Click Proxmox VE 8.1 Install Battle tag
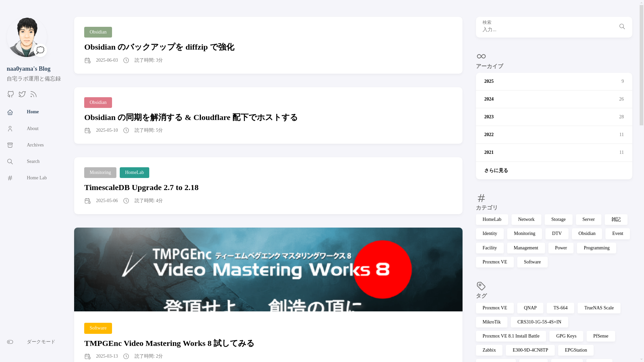 pyautogui.click(x=511, y=336)
